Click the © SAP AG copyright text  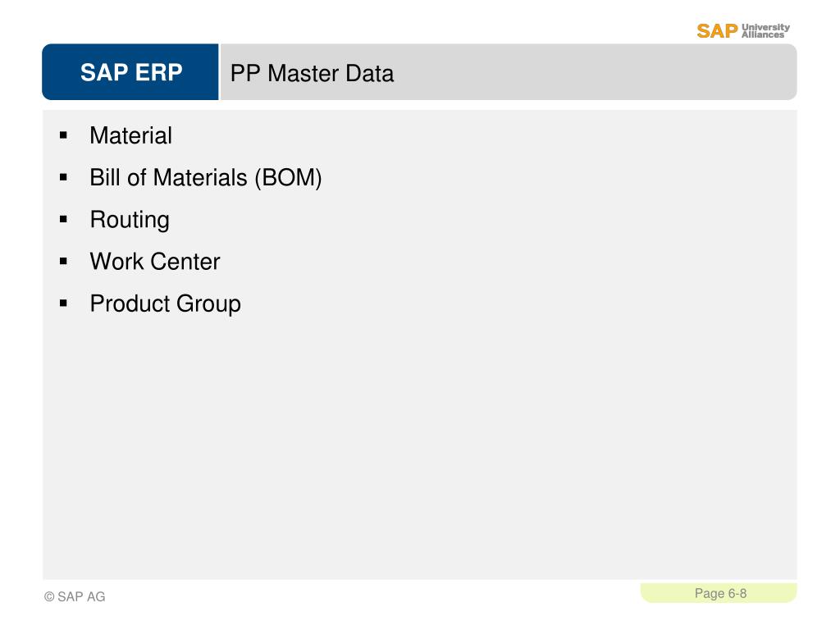[75, 596]
